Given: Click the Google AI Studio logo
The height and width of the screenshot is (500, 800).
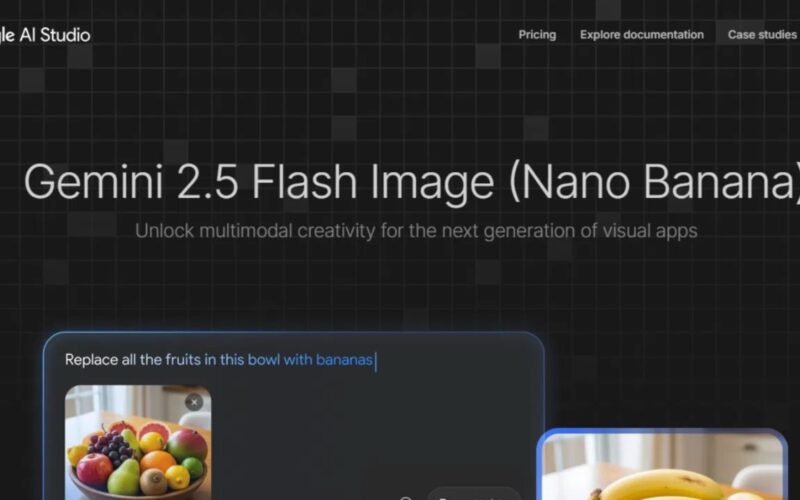Looking at the screenshot, I should [x=45, y=35].
